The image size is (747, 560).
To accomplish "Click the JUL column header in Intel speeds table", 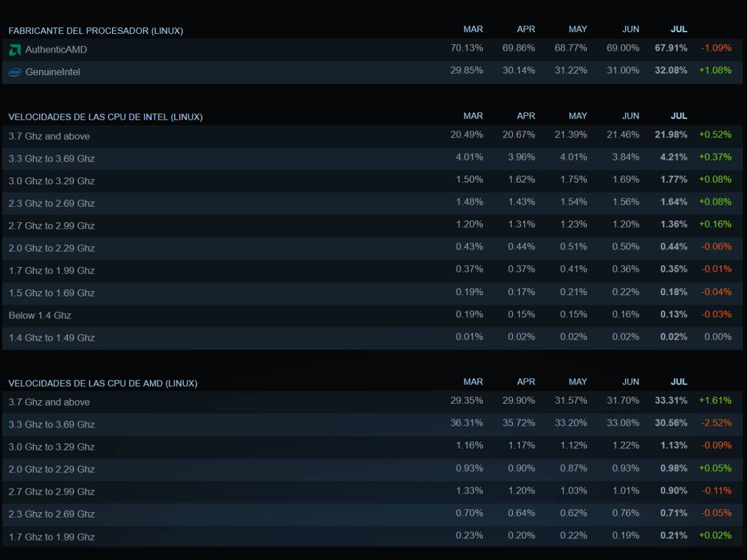I will tap(679, 116).
